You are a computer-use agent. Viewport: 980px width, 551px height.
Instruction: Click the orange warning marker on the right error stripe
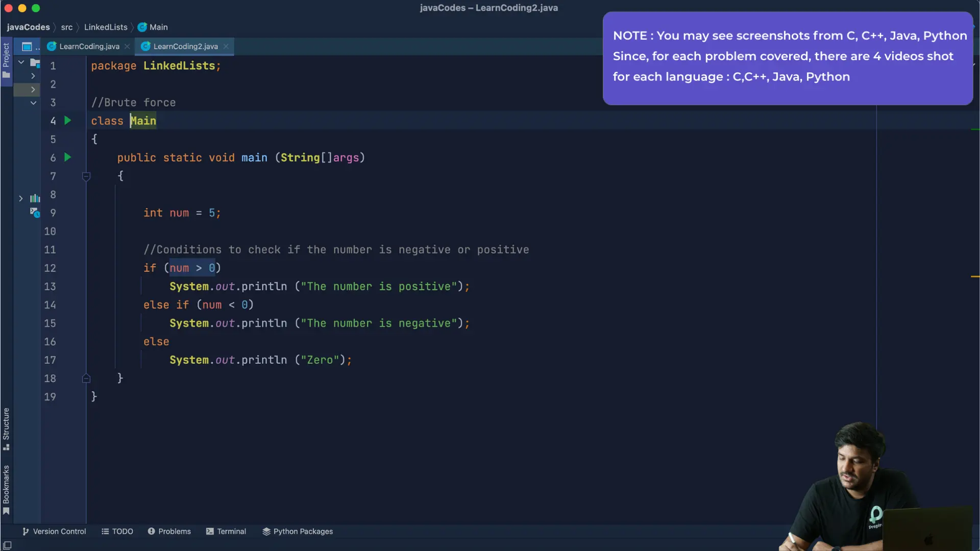click(975, 277)
